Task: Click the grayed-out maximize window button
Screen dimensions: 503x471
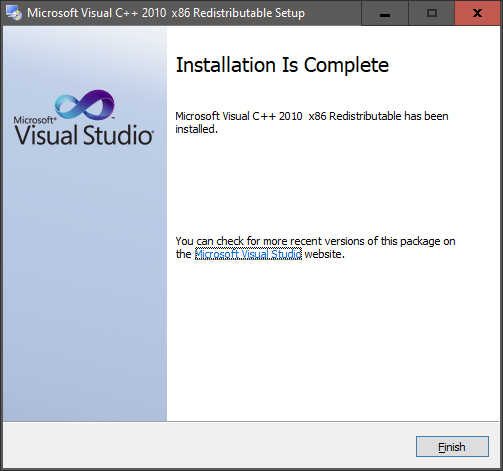Action: tap(432, 13)
